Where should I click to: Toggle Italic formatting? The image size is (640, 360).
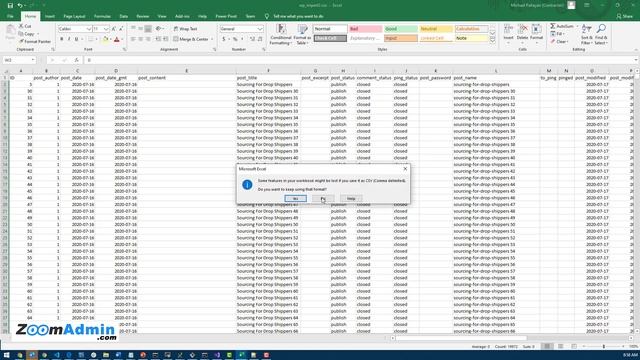(x=69, y=39)
